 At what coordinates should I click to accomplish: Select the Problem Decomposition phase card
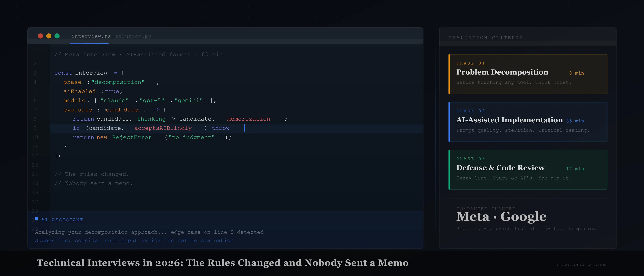[x=528, y=74]
